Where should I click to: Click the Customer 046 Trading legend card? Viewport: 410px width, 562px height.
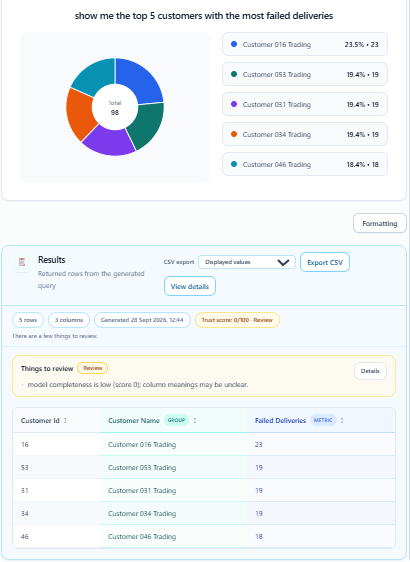(x=305, y=165)
